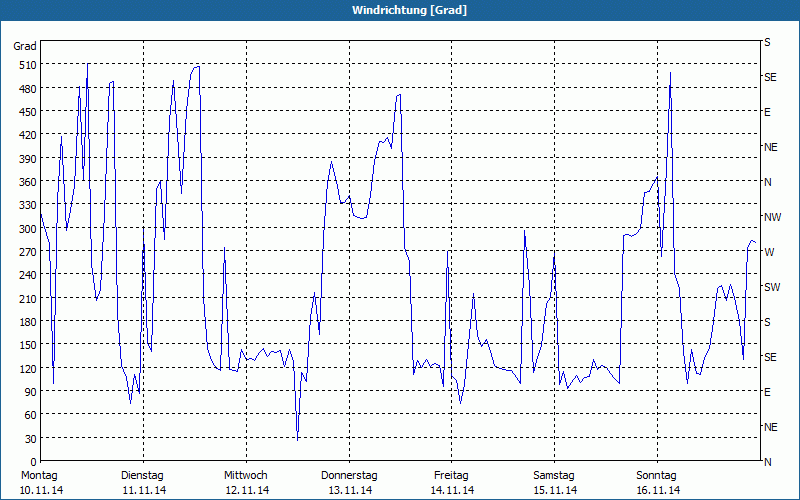800x500 pixels.
Task: Select the Montag day label
Action: [40, 476]
